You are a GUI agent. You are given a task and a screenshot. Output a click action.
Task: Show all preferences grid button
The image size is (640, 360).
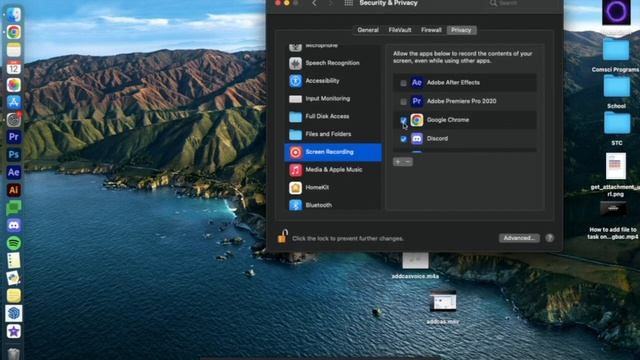(349, 3)
